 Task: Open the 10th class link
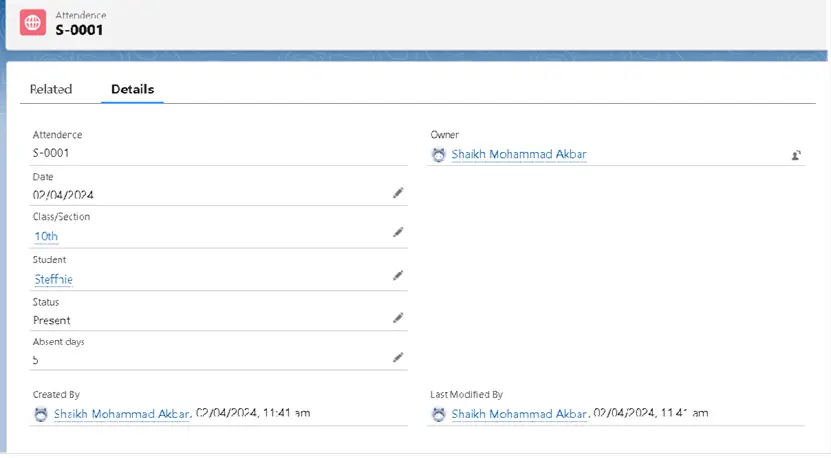tap(46, 237)
